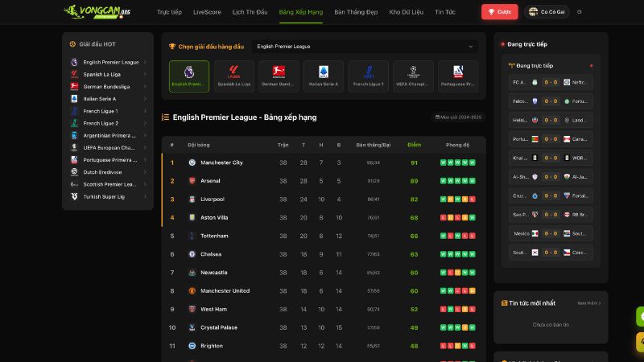Click the Chelsea club crest
The height and width of the screenshot is (362, 644).
click(192, 254)
